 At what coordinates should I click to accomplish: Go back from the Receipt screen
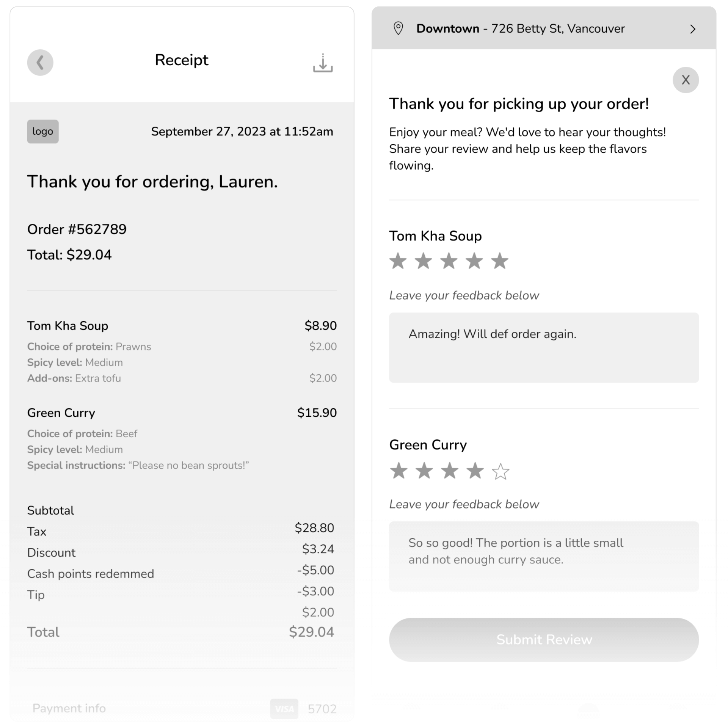(x=40, y=63)
